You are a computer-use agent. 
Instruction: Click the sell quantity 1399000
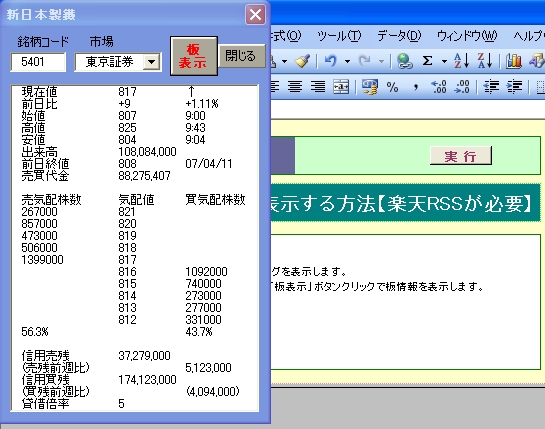(42, 260)
